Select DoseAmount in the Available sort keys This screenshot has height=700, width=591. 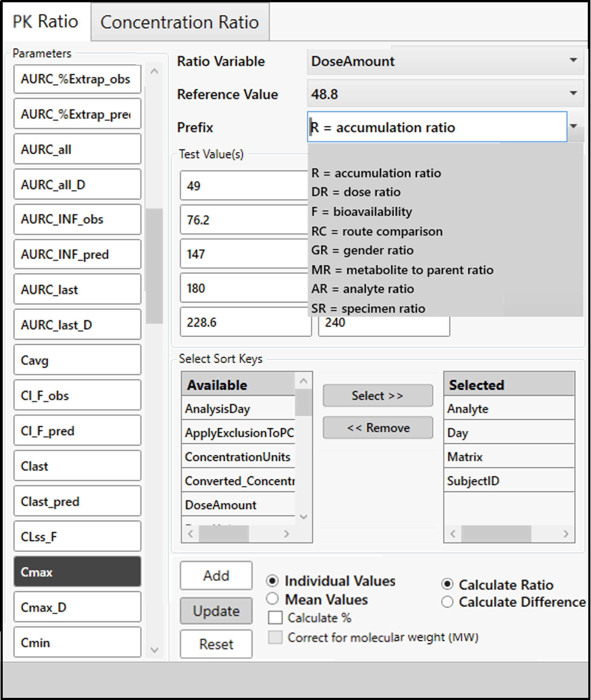pyautogui.click(x=221, y=505)
